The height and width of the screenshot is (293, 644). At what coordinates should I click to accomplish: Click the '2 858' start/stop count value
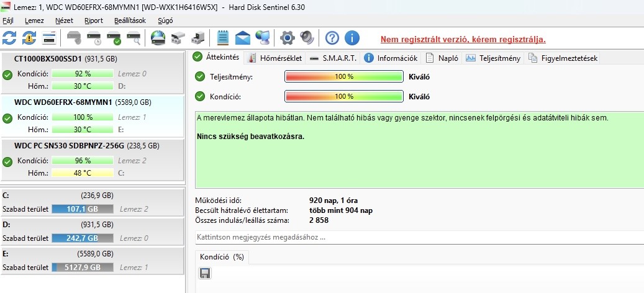319,221
